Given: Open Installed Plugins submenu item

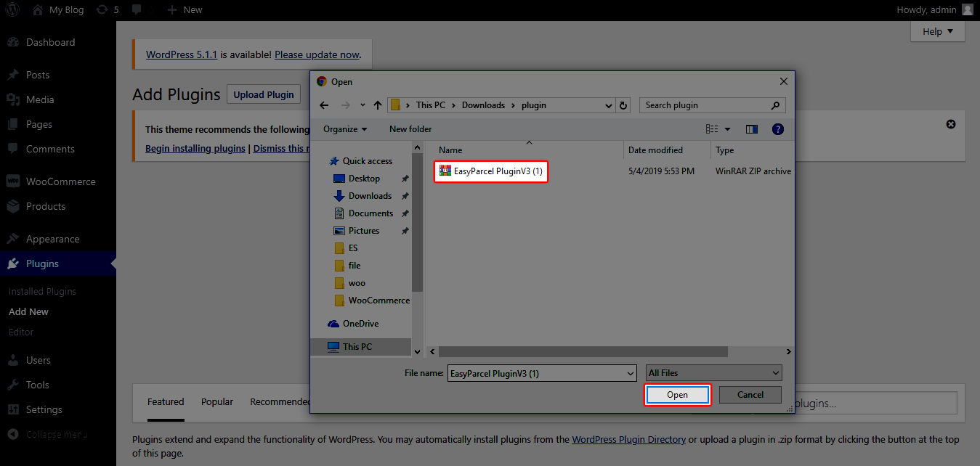Looking at the screenshot, I should (42, 291).
